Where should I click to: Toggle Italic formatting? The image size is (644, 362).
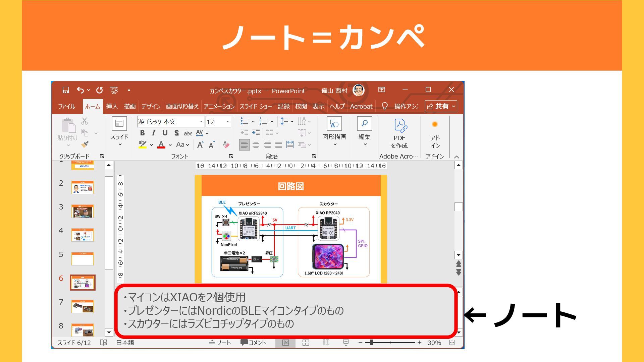[x=154, y=133]
